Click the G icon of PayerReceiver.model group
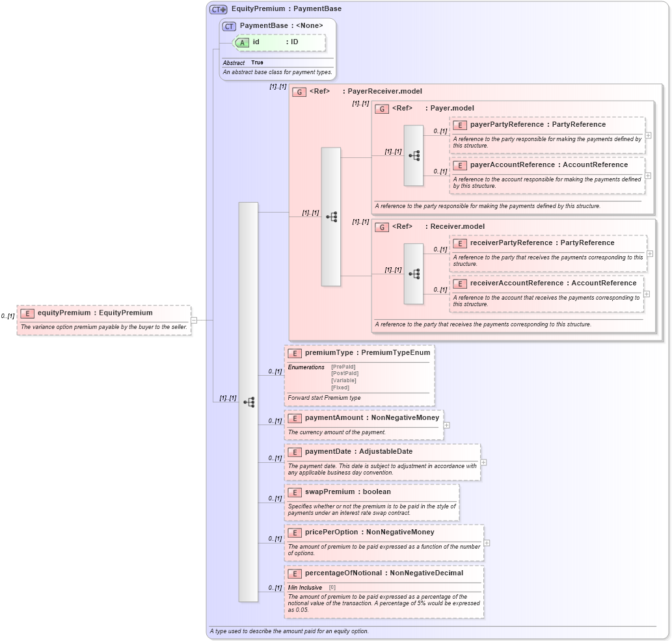This screenshot has height=641, width=672. (300, 92)
